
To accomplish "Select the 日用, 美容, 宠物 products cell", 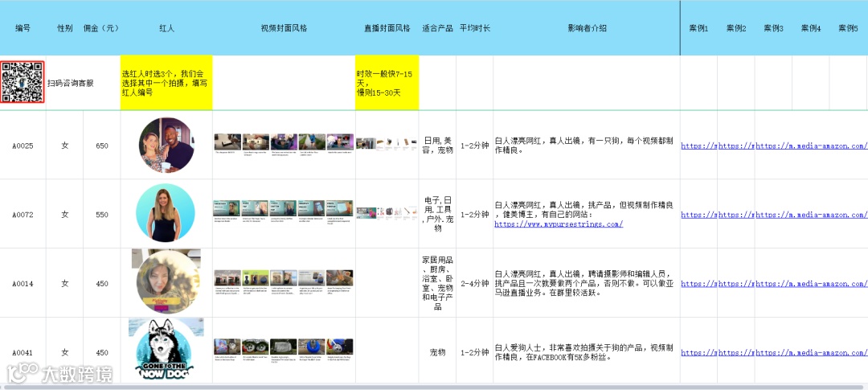I will click(437, 146).
